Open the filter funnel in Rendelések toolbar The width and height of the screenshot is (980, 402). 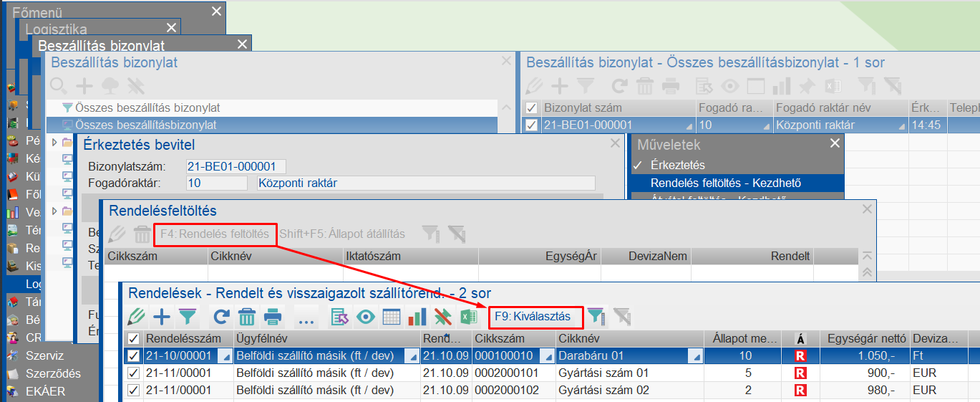[x=188, y=316]
